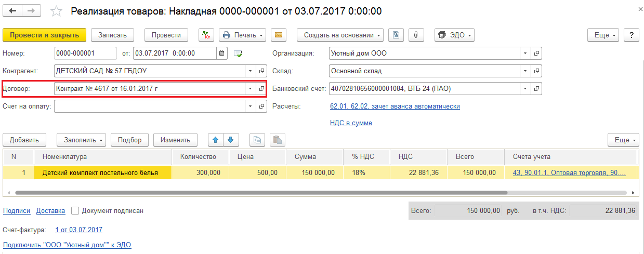Expand the Склад dropdown arrow
Viewport: 644px width, 254px height.
pos(525,71)
